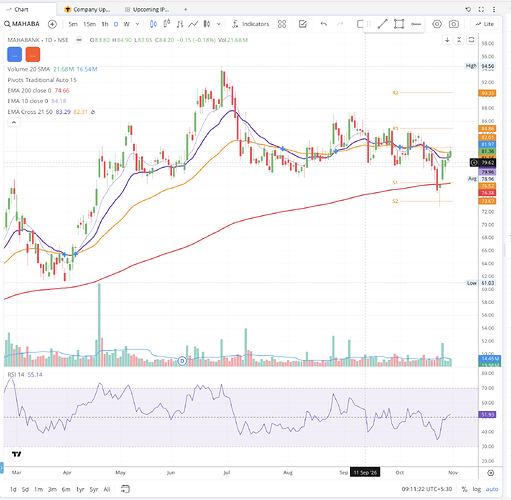Set the chart range to 5d
The height and width of the screenshot is (500, 511).
(25, 489)
